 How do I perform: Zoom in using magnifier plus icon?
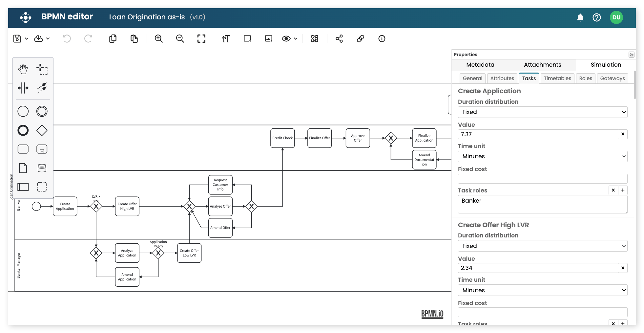[159, 39]
